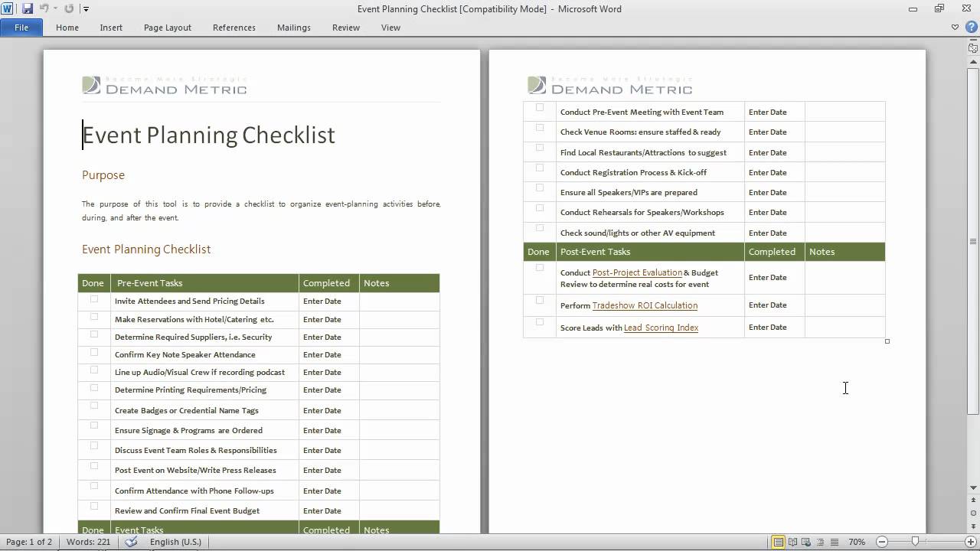
Task: Mark Check Venue Rooms task as done
Action: (540, 128)
